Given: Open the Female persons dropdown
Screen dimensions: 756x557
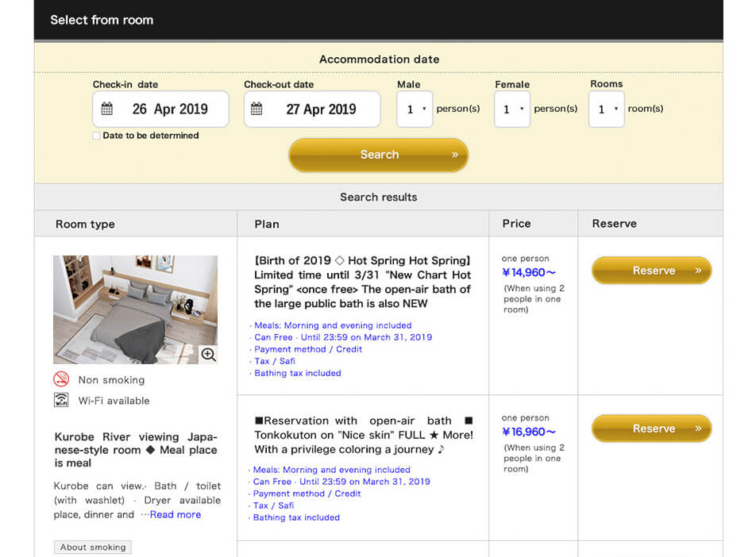Looking at the screenshot, I should 511,109.
